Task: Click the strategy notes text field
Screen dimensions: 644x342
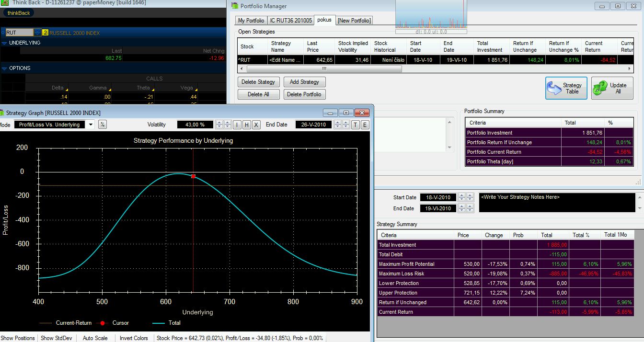Action: [x=556, y=202]
